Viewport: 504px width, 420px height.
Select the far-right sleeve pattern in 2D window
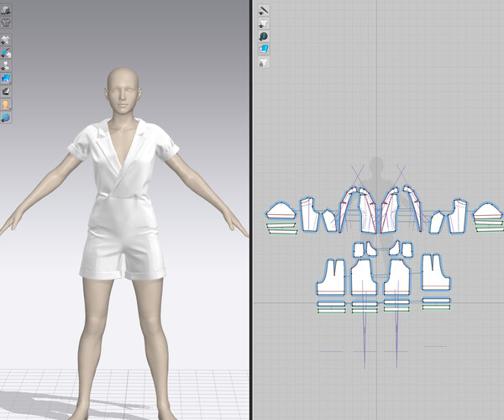pos(488,211)
